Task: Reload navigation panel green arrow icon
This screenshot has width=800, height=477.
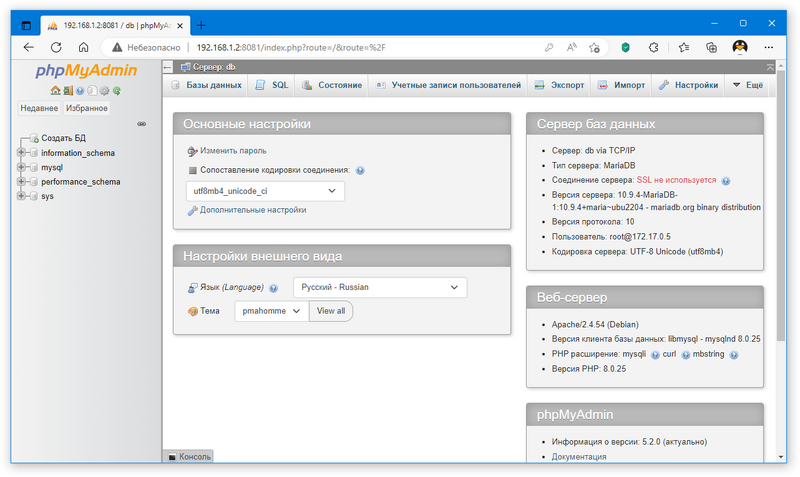Action: pyautogui.click(x=117, y=91)
